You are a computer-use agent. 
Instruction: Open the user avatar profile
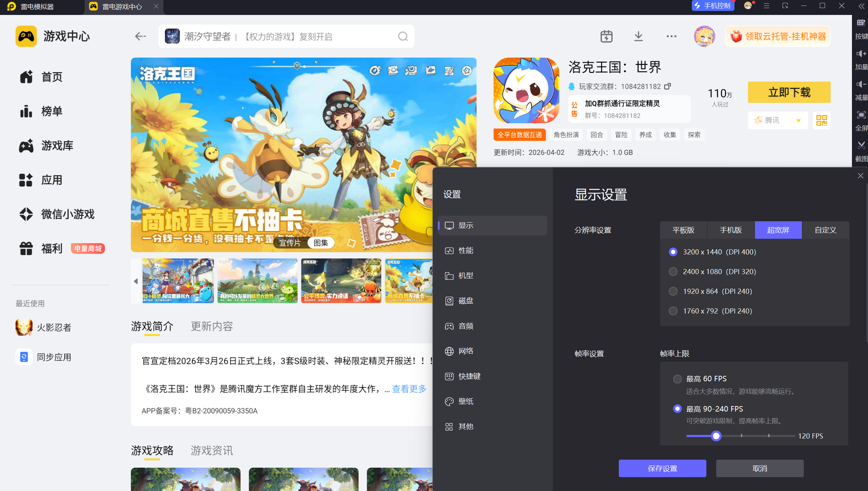[704, 36]
